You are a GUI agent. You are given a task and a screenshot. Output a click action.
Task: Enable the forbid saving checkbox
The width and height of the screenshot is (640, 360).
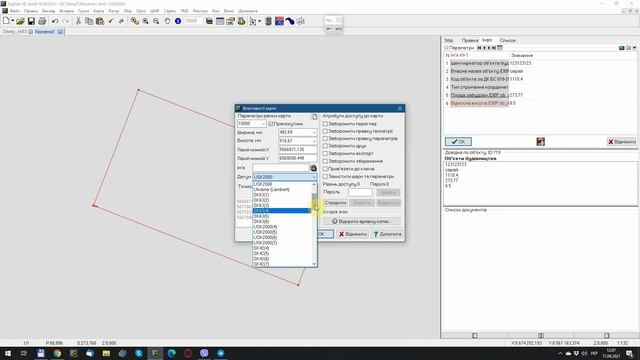coord(325,161)
